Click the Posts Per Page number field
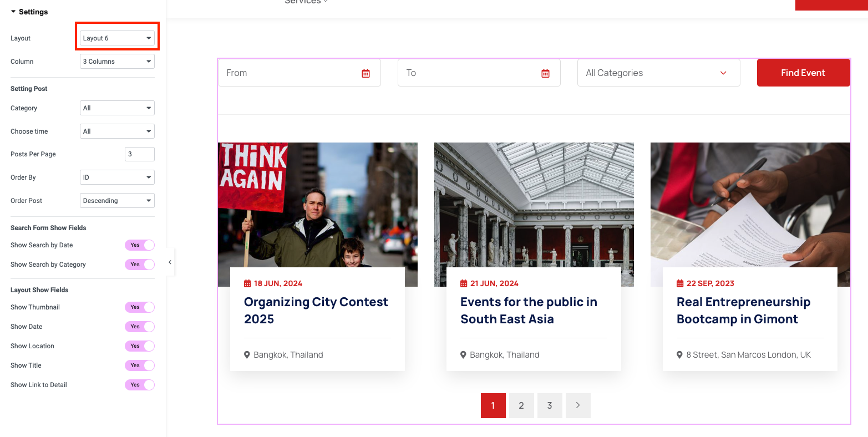This screenshot has height=437, width=868. pyautogui.click(x=139, y=154)
